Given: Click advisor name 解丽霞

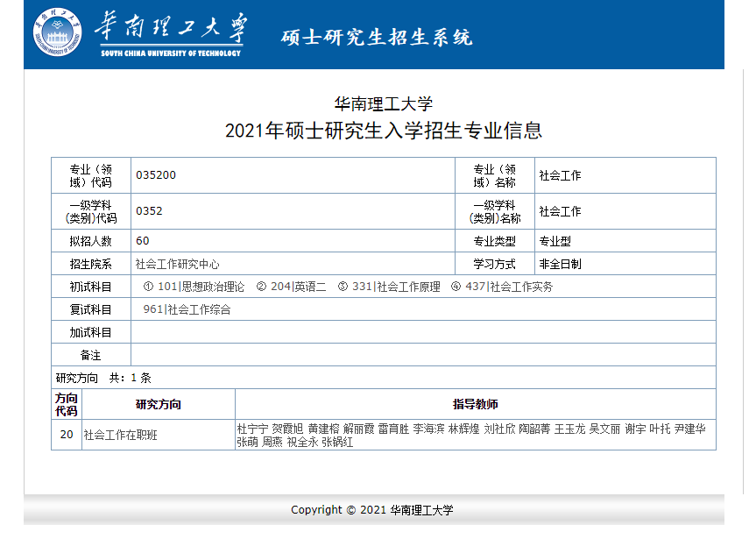Looking at the screenshot, I should [x=358, y=429].
